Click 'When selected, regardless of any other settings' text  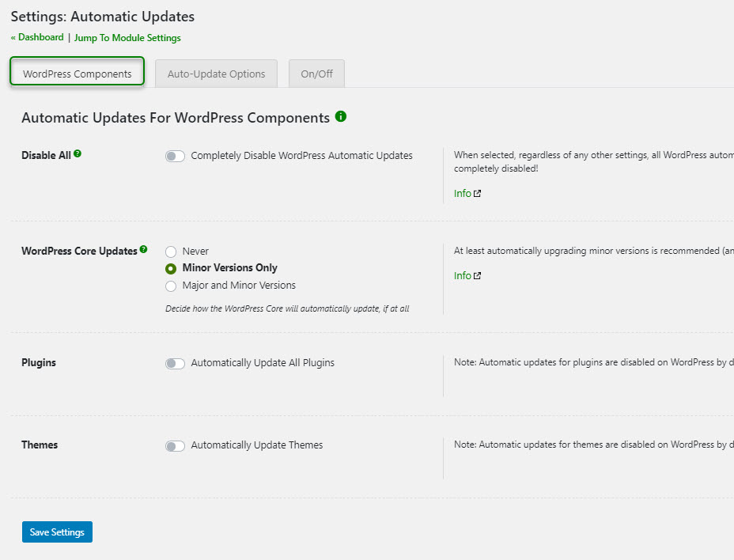click(593, 161)
